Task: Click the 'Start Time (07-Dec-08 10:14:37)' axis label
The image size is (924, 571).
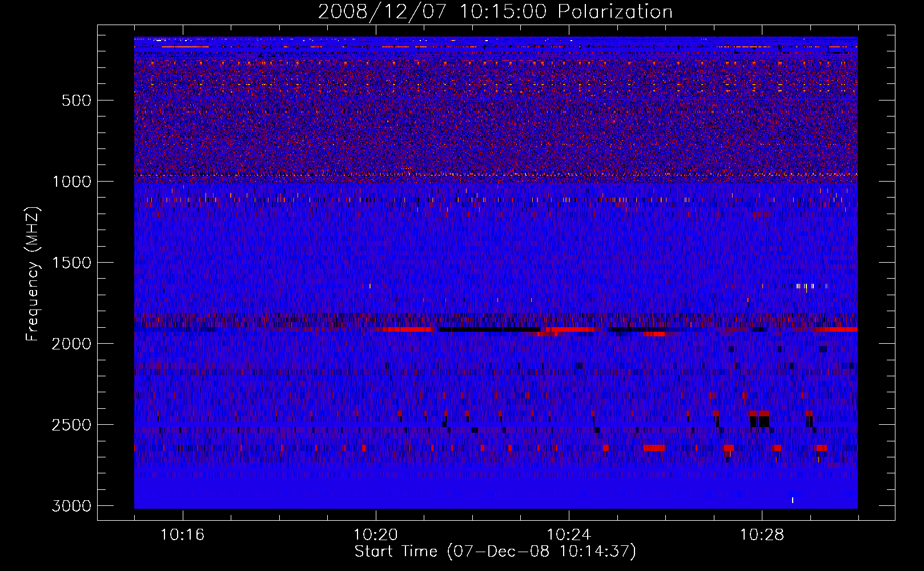Action: pyautogui.click(x=495, y=552)
